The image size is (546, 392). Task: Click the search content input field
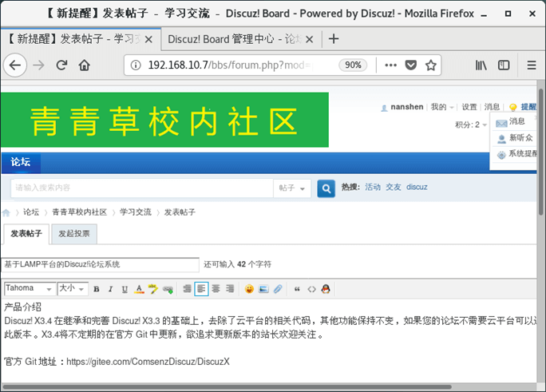pos(142,188)
